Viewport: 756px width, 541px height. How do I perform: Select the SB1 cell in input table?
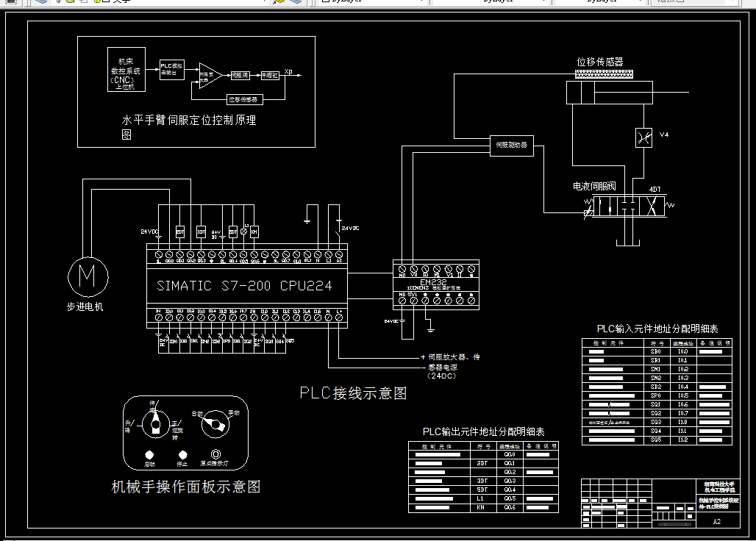pyautogui.click(x=656, y=360)
